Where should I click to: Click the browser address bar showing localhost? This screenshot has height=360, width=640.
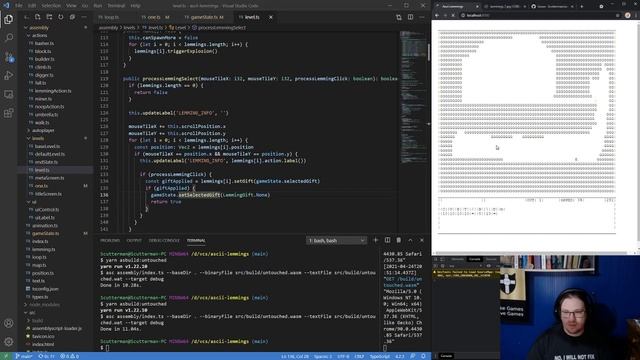point(539,15)
